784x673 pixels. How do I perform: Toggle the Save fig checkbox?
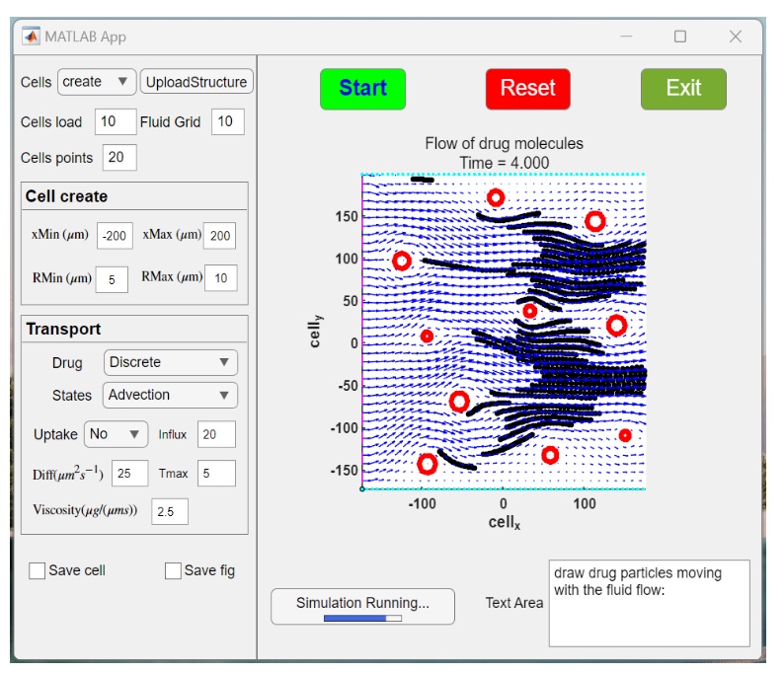tap(173, 570)
